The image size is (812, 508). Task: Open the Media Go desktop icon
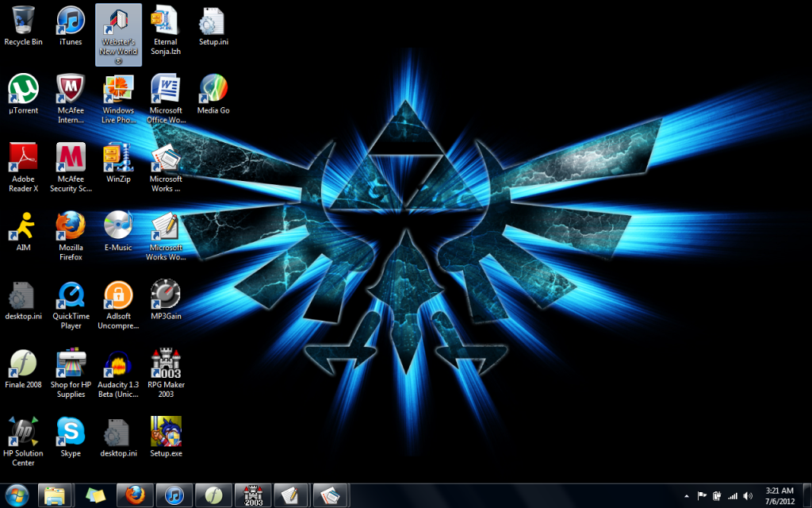point(213,94)
